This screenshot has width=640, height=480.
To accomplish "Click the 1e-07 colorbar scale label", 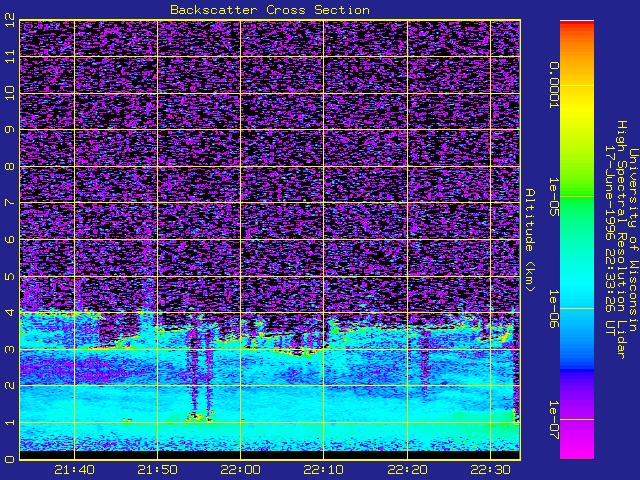I will 553,420.
